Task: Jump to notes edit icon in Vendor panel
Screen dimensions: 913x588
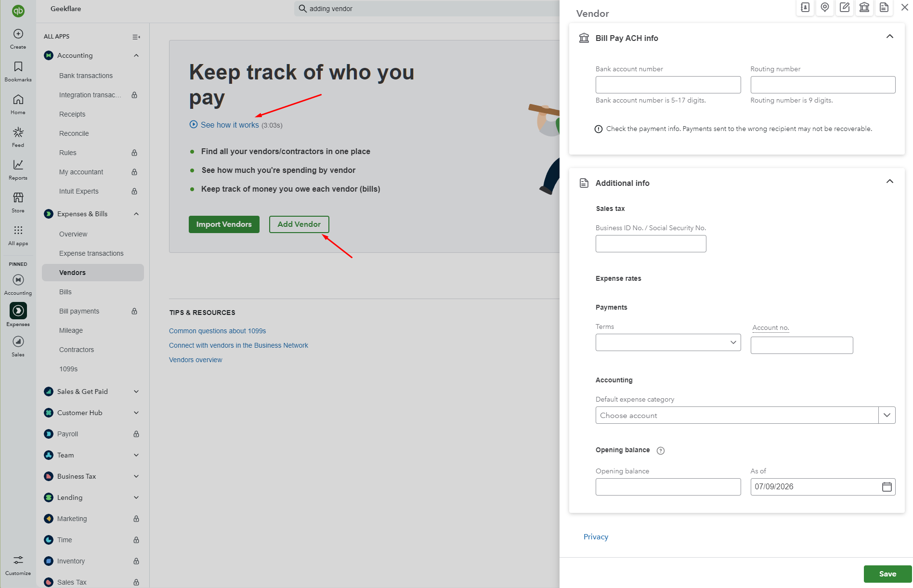Action: point(845,7)
